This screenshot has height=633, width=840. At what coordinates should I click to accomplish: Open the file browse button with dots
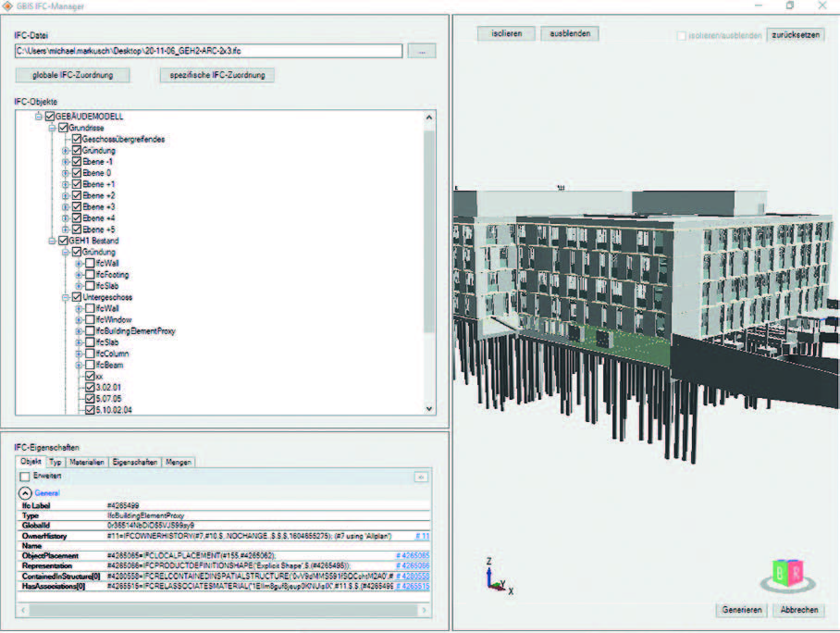tap(422, 51)
